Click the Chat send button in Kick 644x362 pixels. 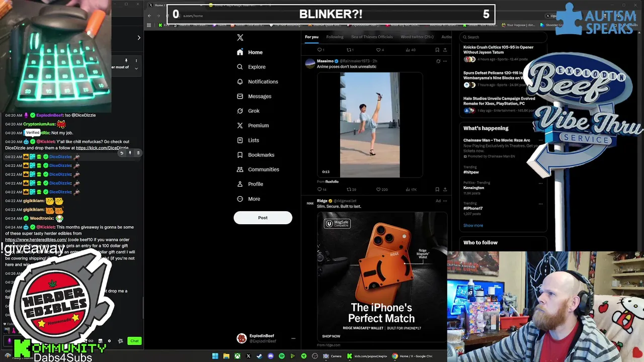click(x=134, y=341)
